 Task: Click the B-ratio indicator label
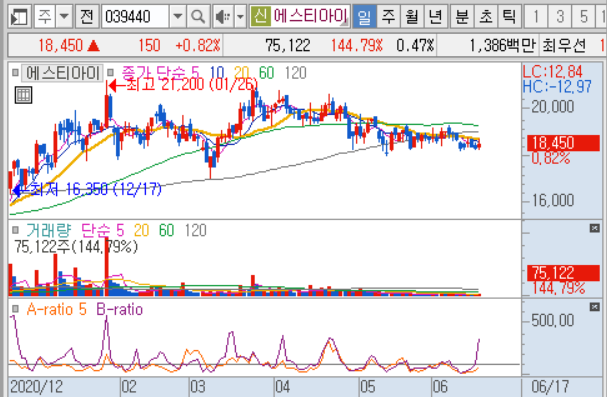(x=120, y=309)
